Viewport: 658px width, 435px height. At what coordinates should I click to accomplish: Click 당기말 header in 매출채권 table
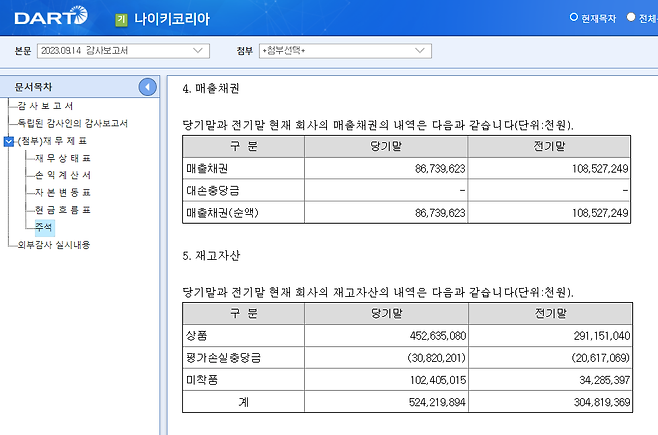386,146
